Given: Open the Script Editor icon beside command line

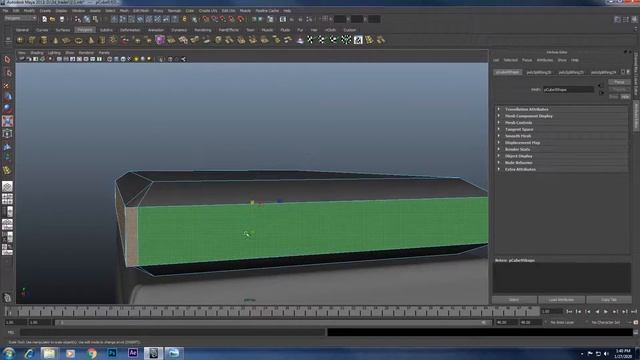Looking at the screenshot, I should click(636, 332).
